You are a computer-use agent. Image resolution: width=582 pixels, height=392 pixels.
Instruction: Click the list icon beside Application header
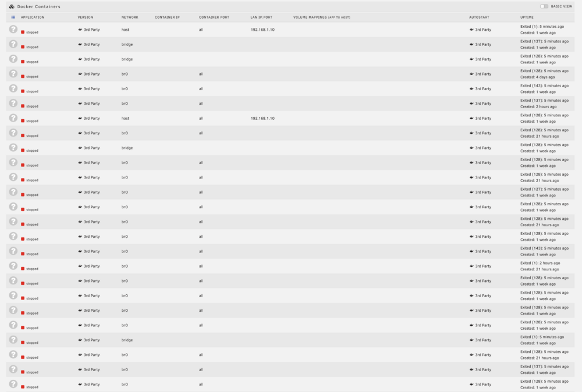[x=13, y=17]
